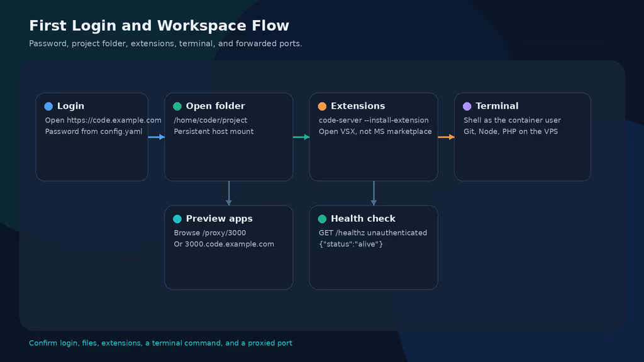
Task: Click the text 'Open https://code.example.com'
Action: pos(103,120)
